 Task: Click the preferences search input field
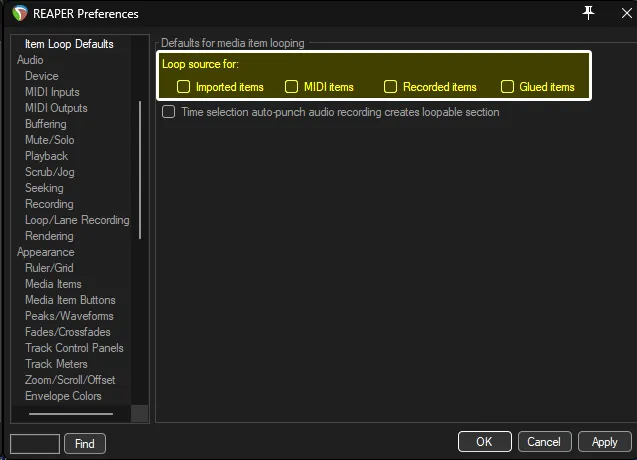click(x=35, y=443)
